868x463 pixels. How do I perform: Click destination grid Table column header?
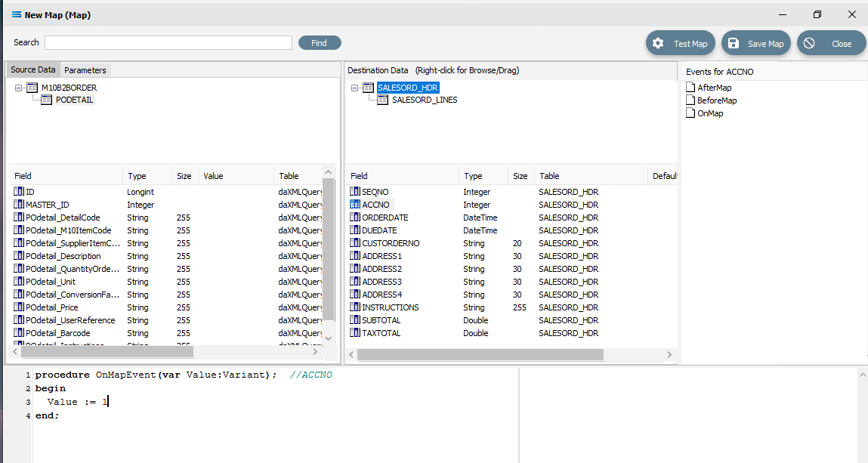pos(591,176)
